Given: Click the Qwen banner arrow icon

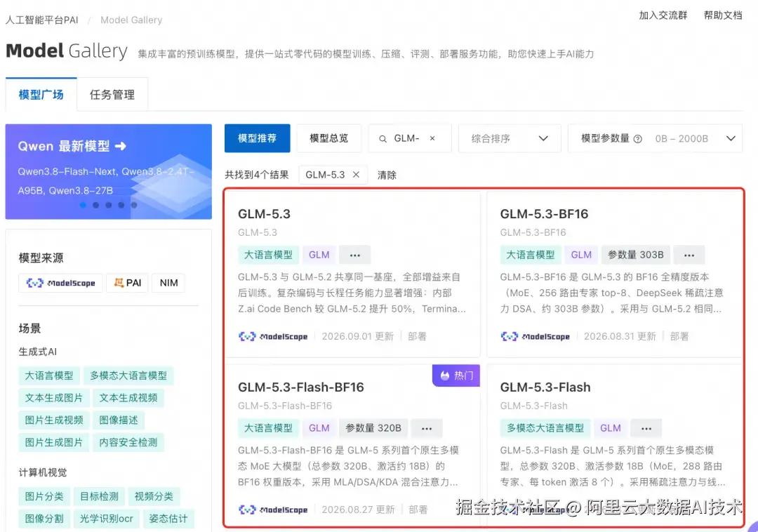Looking at the screenshot, I should coord(121,146).
